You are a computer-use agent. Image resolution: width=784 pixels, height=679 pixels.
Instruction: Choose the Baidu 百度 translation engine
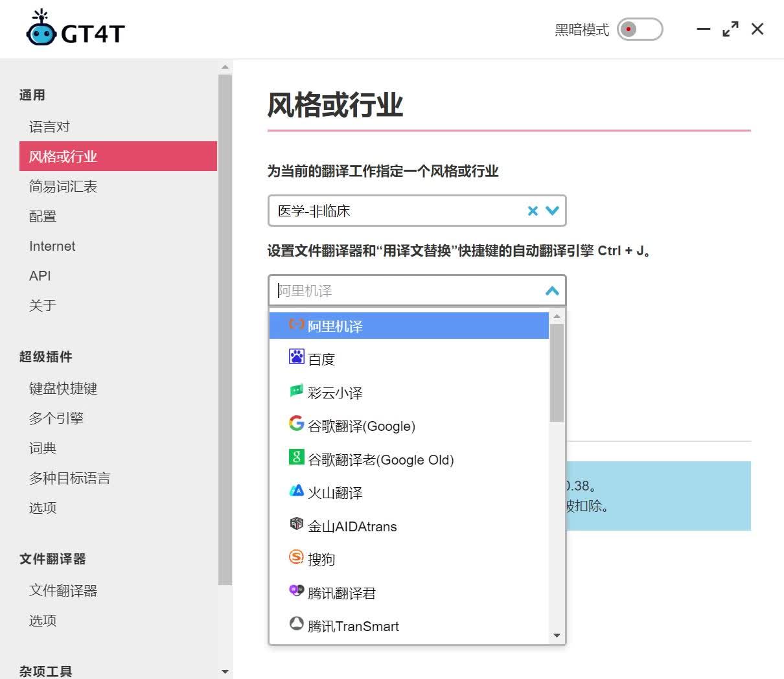click(322, 358)
